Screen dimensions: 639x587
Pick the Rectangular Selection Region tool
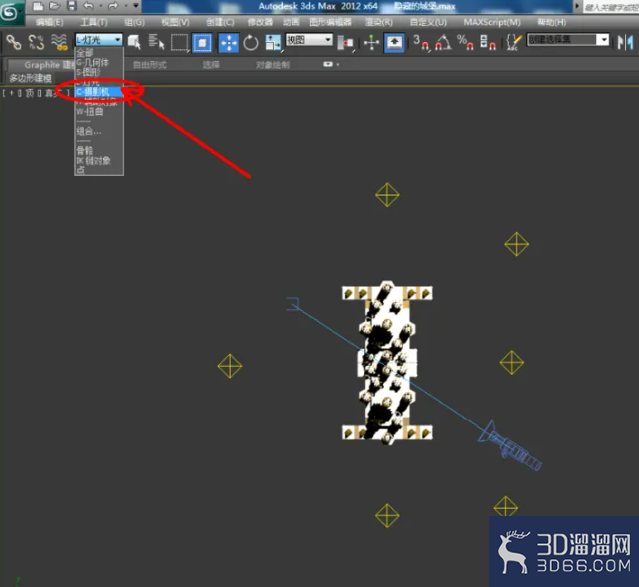[180, 42]
